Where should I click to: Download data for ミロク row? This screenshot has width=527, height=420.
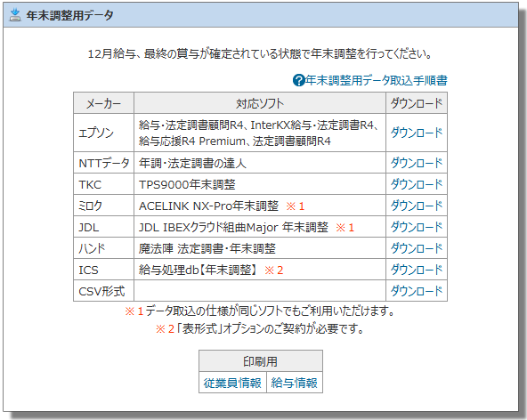coord(417,206)
